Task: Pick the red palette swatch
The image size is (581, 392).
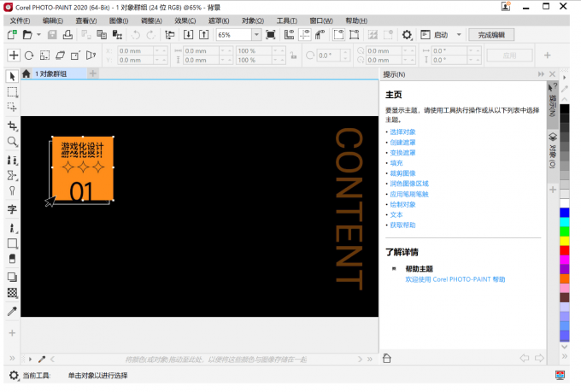Action: click(564, 250)
